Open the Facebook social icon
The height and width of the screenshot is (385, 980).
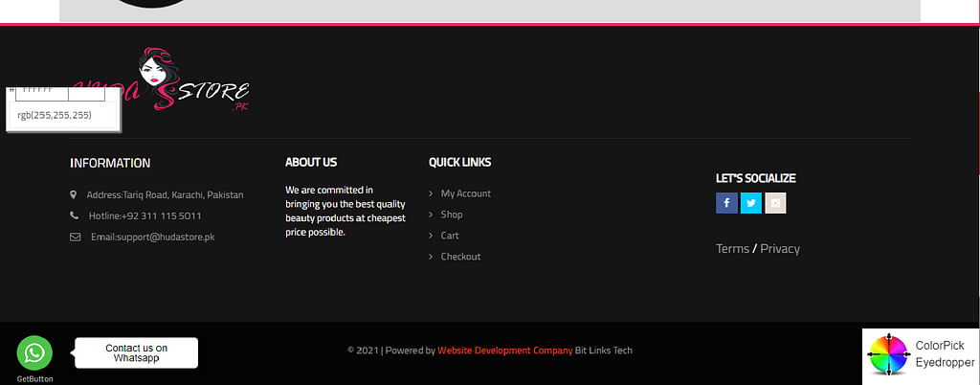726,203
